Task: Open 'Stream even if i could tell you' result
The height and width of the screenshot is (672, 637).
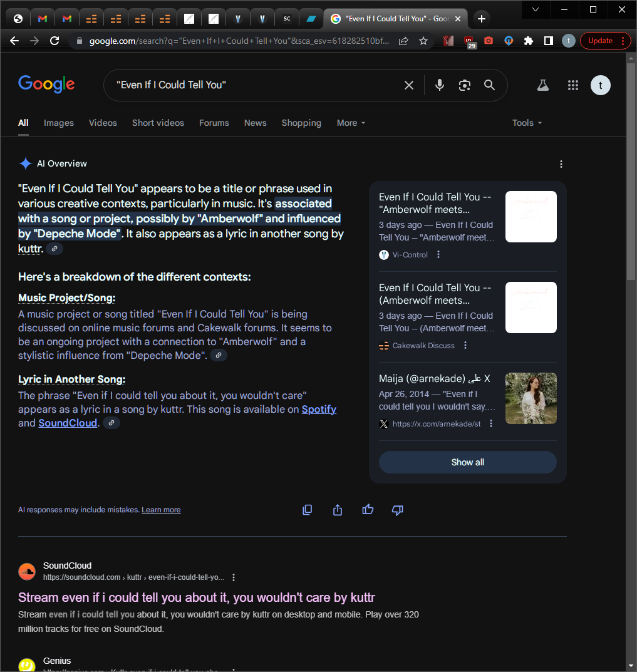Action: pos(196,597)
